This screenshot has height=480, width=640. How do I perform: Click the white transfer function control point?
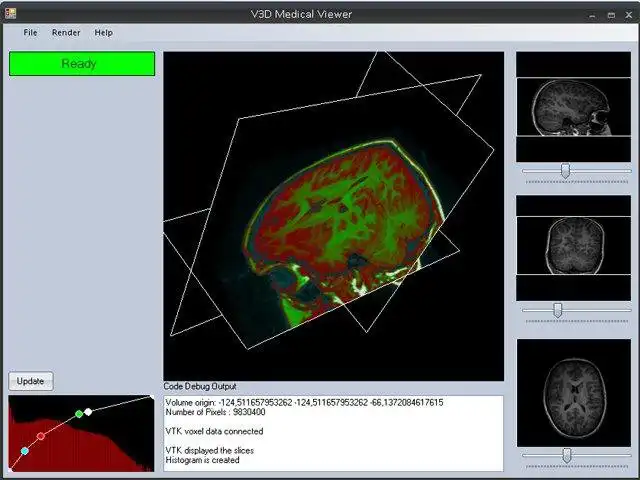[x=88, y=412]
